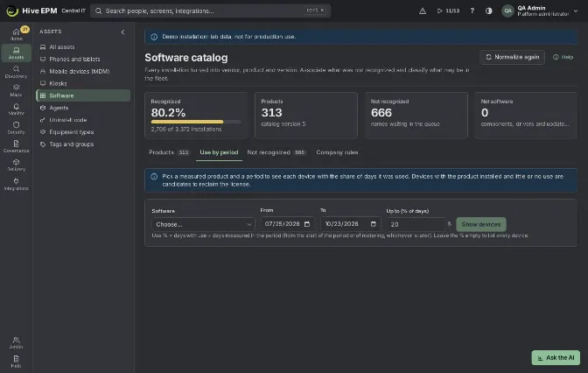The width and height of the screenshot is (588, 373).
Task: Collapse the Assets sidebar panel
Action: (x=122, y=32)
